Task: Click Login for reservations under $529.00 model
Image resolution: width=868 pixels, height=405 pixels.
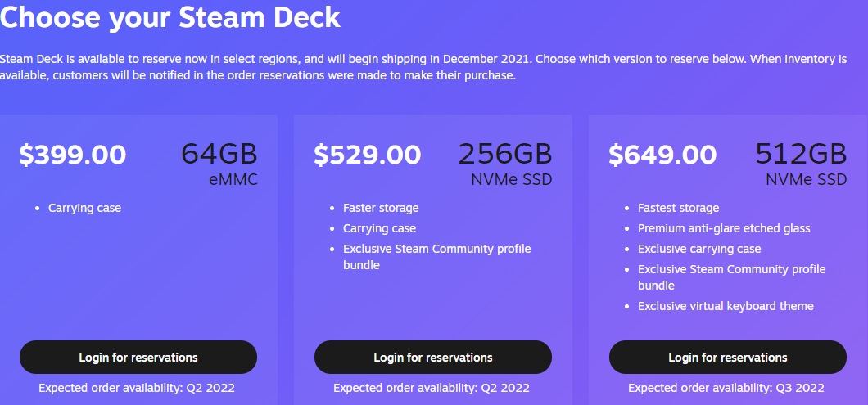Action: tap(433, 358)
